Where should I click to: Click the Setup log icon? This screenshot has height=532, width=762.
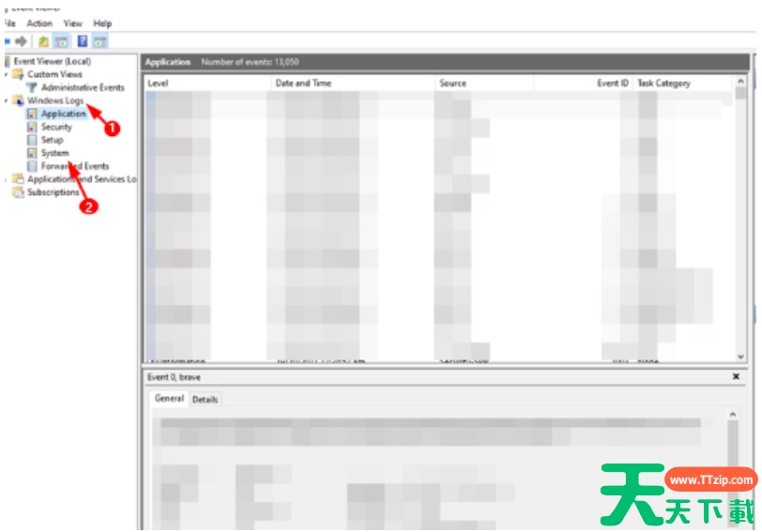coord(32,140)
